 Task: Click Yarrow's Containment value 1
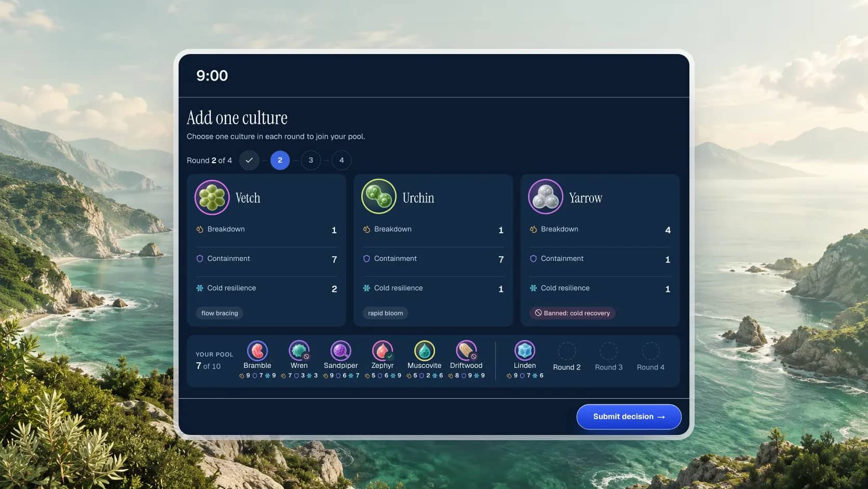668,259
